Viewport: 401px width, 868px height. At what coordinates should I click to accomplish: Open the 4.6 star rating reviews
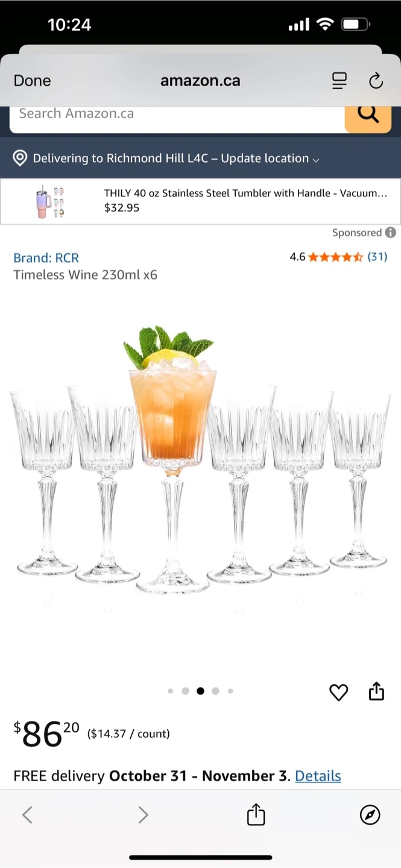click(x=338, y=257)
